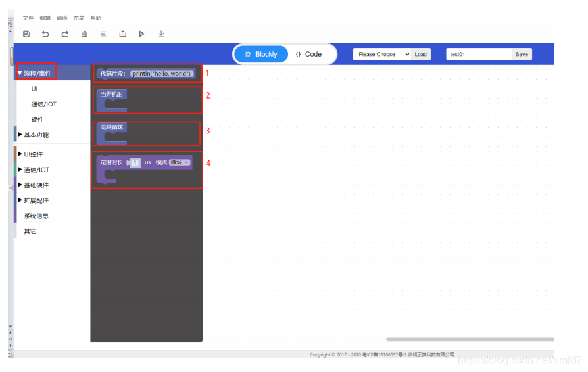This screenshot has height=372, width=588.
Task: Open the 帮助 menu
Action: pos(95,18)
